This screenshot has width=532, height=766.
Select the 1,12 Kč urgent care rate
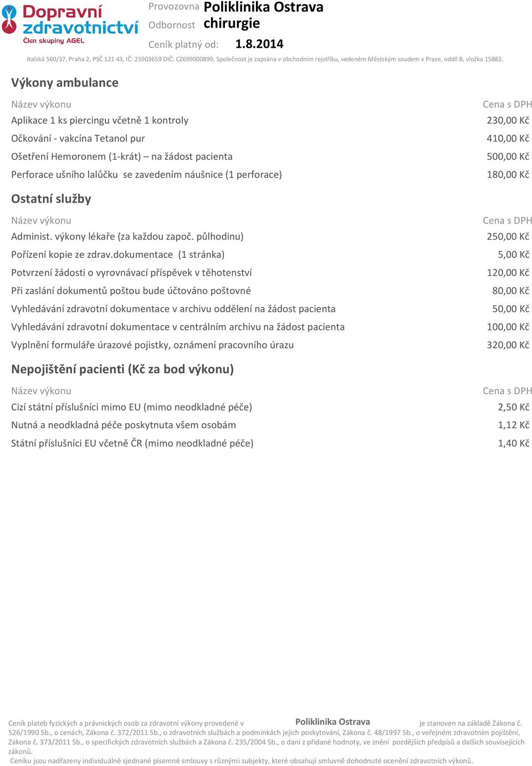(x=514, y=425)
